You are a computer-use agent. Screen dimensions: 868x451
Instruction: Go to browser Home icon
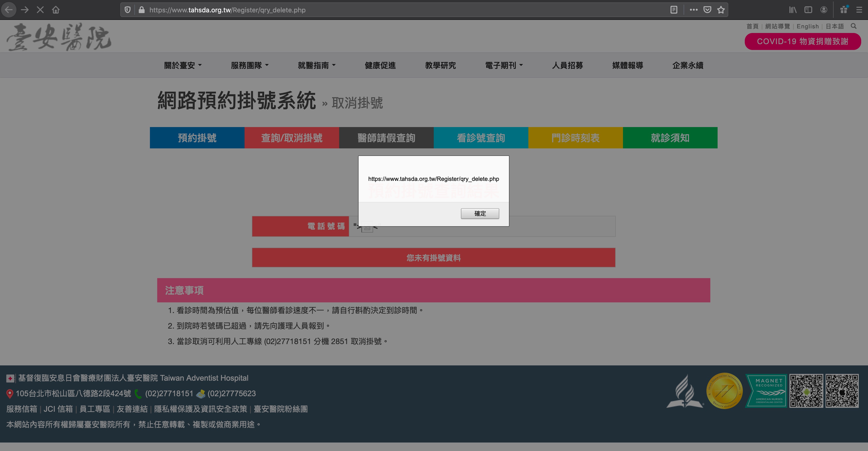pyautogui.click(x=56, y=10)
